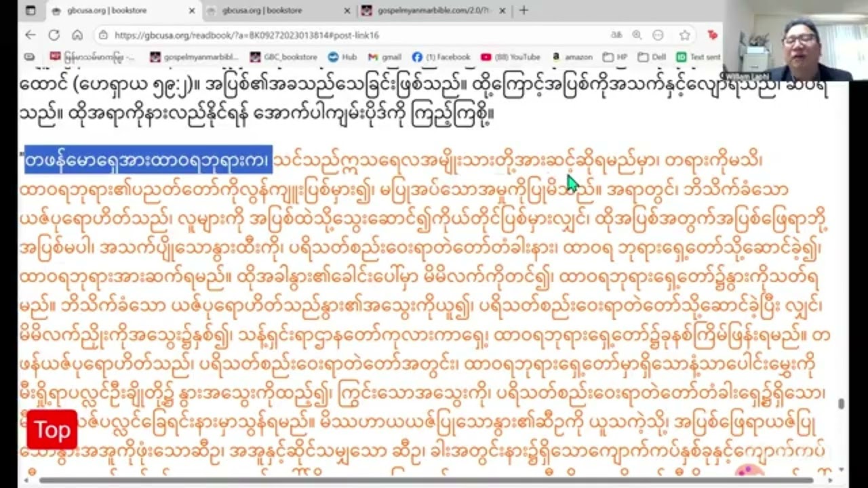The height and width of the screenshot is (488, 868).
Task: Add page to favorites star
Action: 685,35
